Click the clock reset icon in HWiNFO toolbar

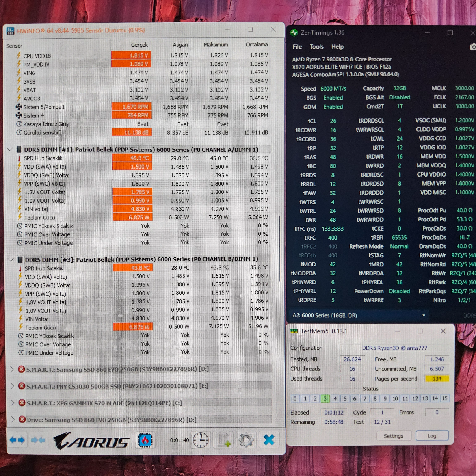coord(201,440)
